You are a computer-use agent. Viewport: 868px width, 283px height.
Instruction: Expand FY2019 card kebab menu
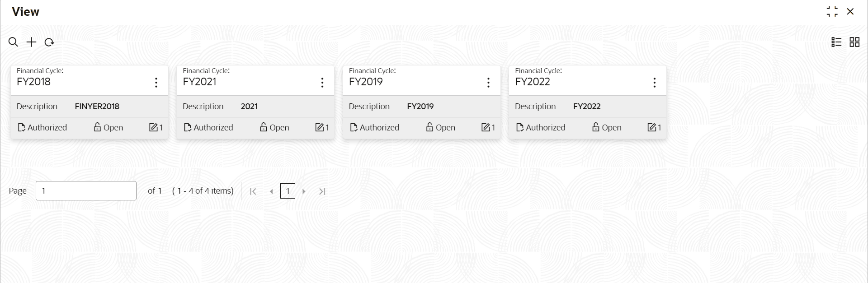[488, 82]
